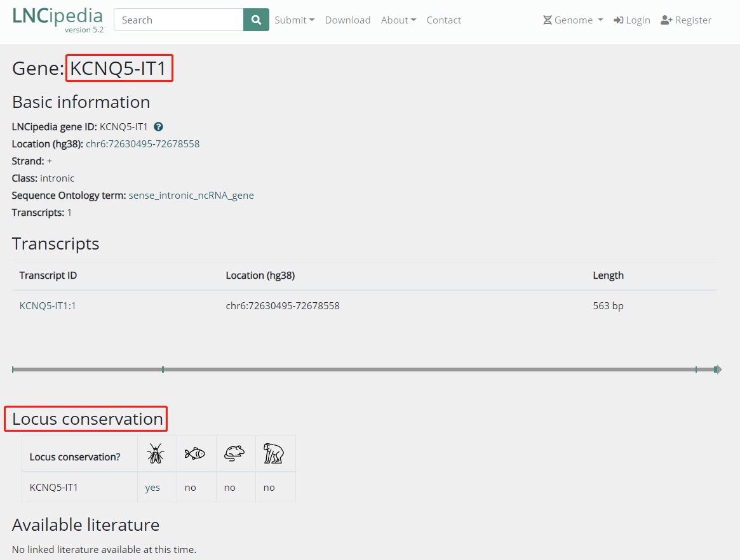Viewport: 740px width, 560px height.
Task: Click the transcript arrow end marker
Action: pos(718,370)
